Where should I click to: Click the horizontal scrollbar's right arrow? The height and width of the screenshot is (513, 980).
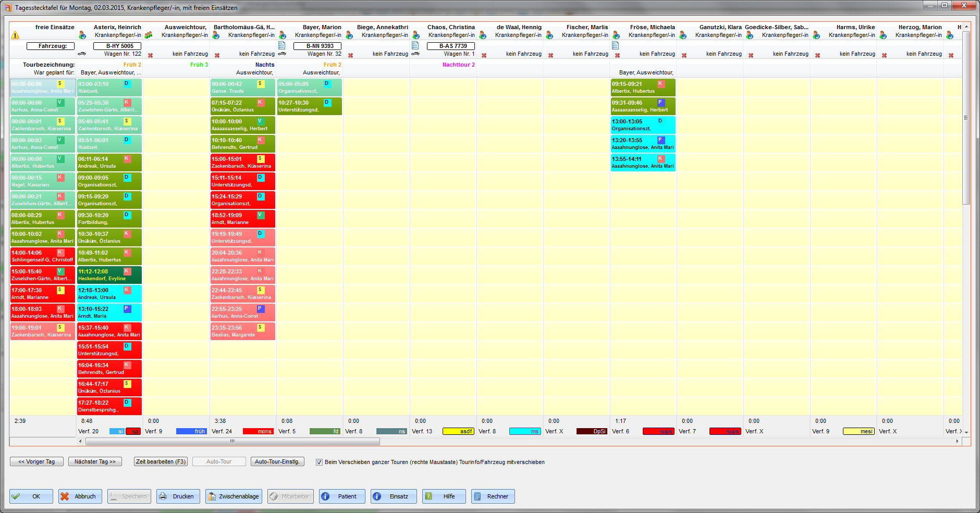point(957,441)
